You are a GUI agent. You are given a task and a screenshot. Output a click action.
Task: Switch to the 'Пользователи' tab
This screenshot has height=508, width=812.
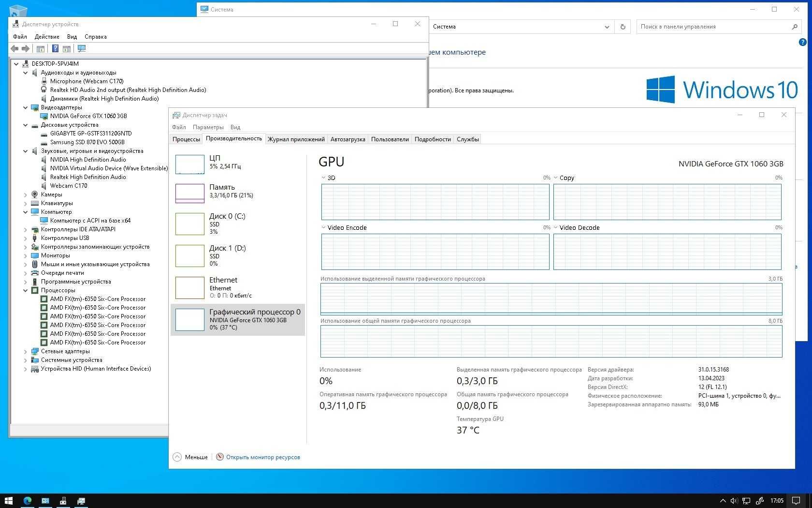point(390,139)
